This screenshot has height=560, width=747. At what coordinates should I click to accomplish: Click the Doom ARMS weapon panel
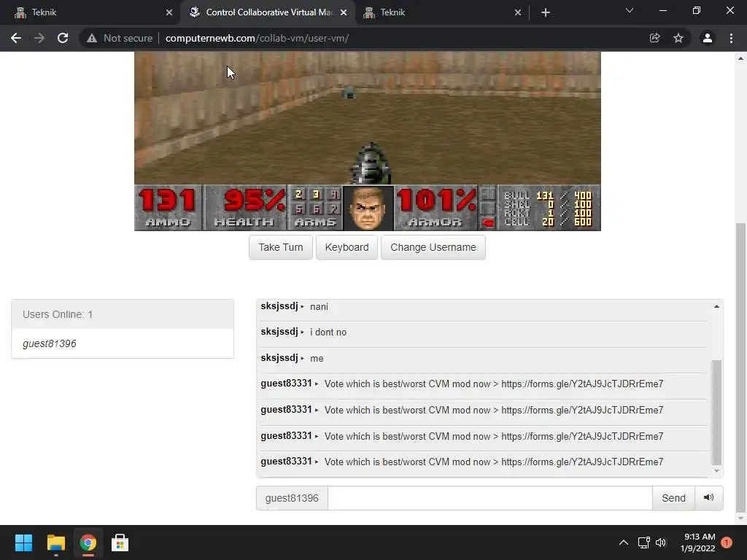pos(315,208)
